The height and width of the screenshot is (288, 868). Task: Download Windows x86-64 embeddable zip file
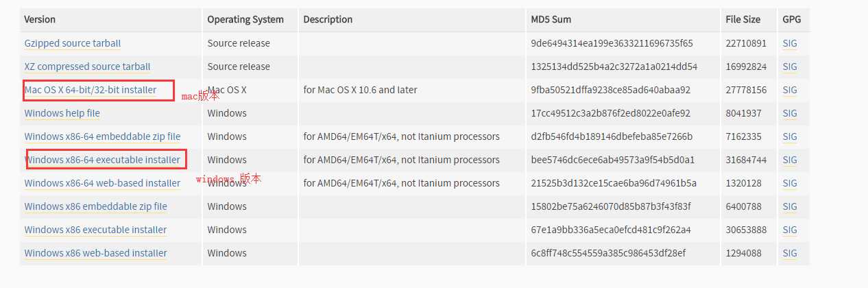[x=103, y=136]
